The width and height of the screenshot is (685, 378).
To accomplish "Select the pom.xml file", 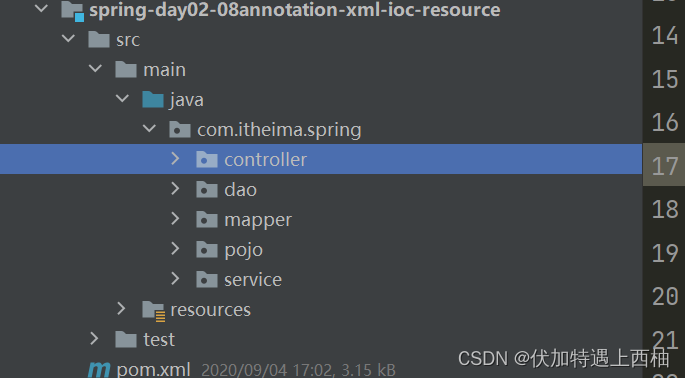I will [x=153, y=370].
